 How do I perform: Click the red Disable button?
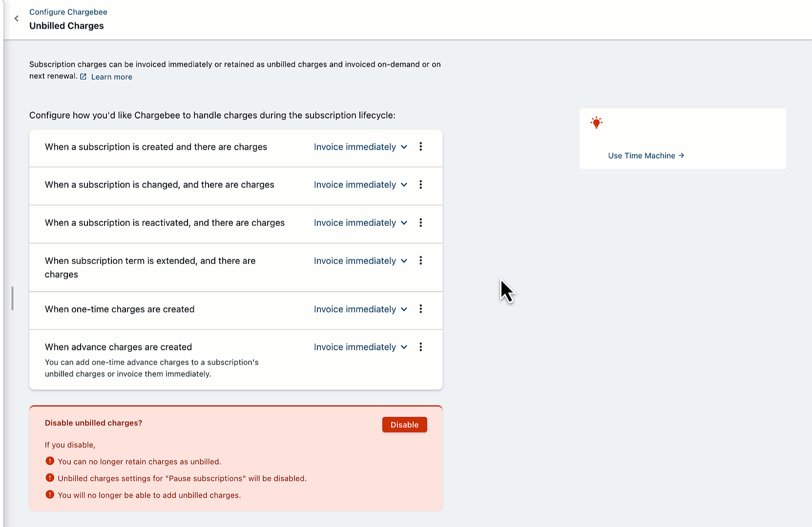[404, 425]
